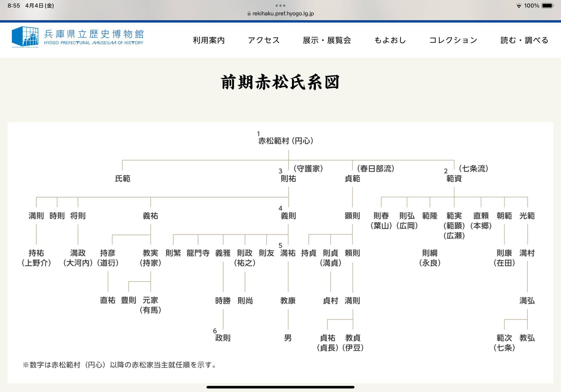Open the もよおし navigation item

pyautogui.click(x=390, y=40)
